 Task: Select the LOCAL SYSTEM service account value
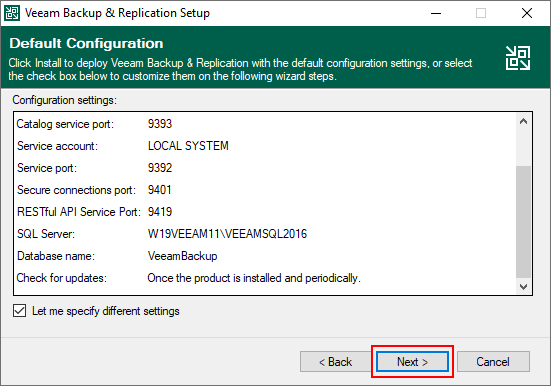click(x=188, y=146)
